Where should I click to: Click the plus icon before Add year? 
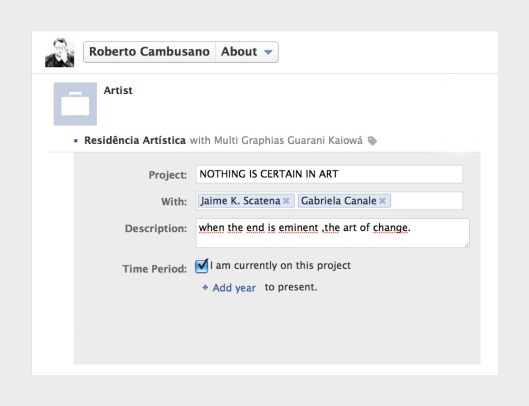tap(205, 288)
